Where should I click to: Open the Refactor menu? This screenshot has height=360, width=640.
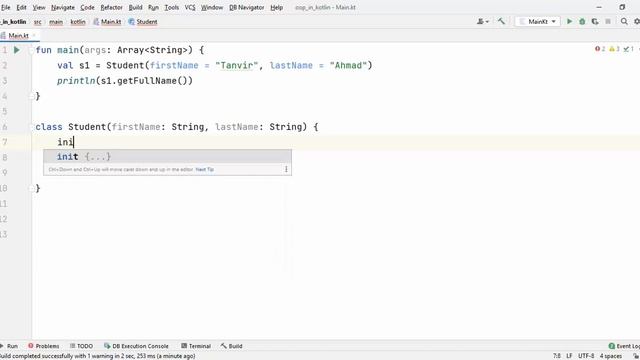point(111,7)
